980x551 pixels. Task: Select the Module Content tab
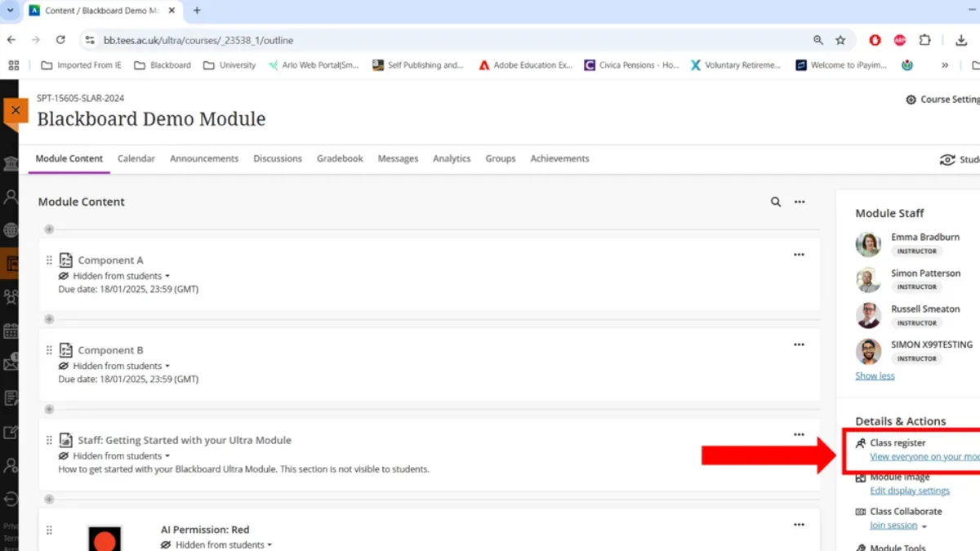click(69, 158)
